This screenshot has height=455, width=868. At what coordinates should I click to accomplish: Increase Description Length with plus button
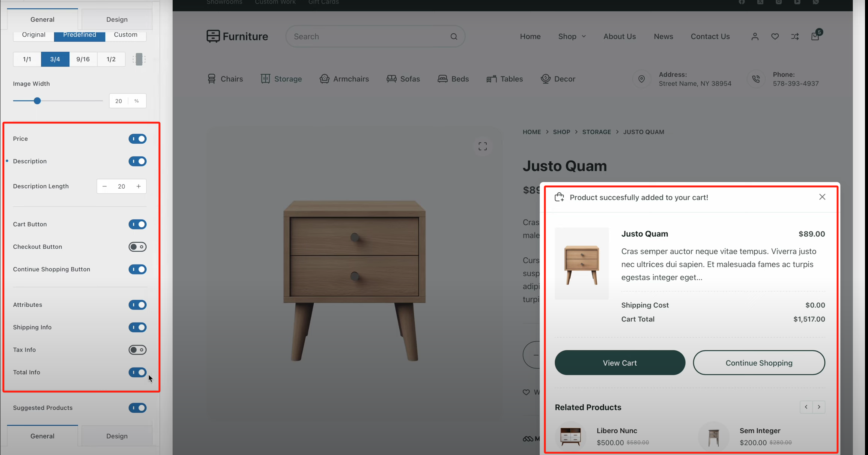[138, 186]
